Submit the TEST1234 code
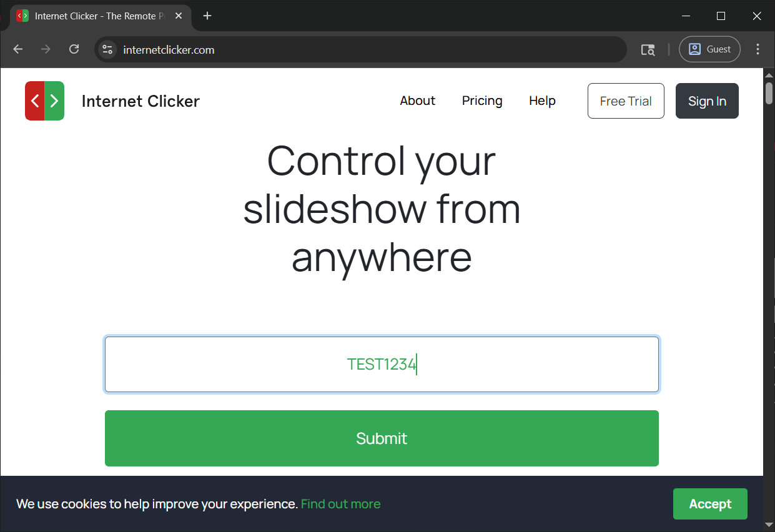 coord(381,438)
